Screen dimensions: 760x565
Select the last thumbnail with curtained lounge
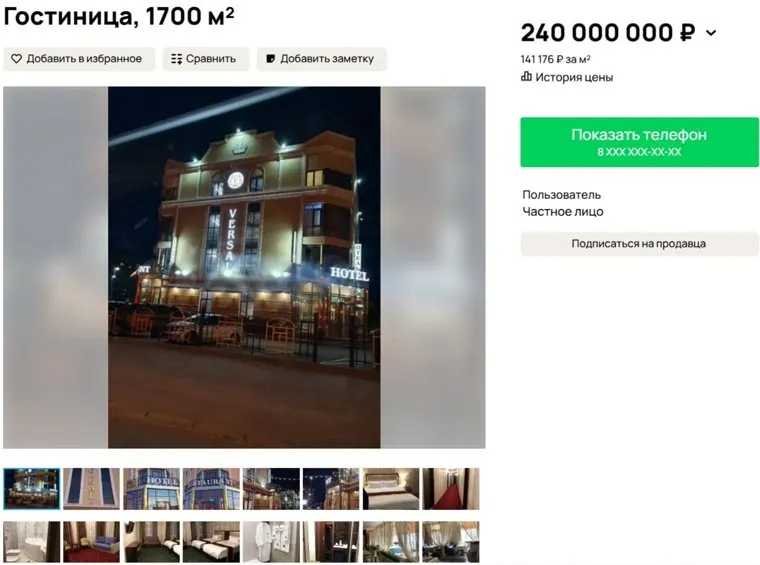pos(451,542)
